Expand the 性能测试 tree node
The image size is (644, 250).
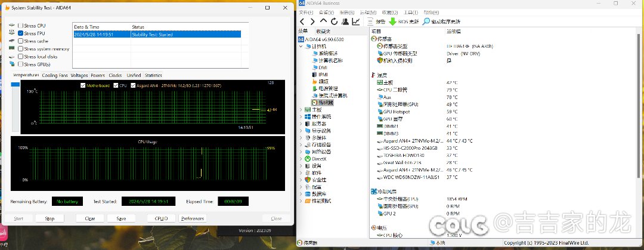301,201
